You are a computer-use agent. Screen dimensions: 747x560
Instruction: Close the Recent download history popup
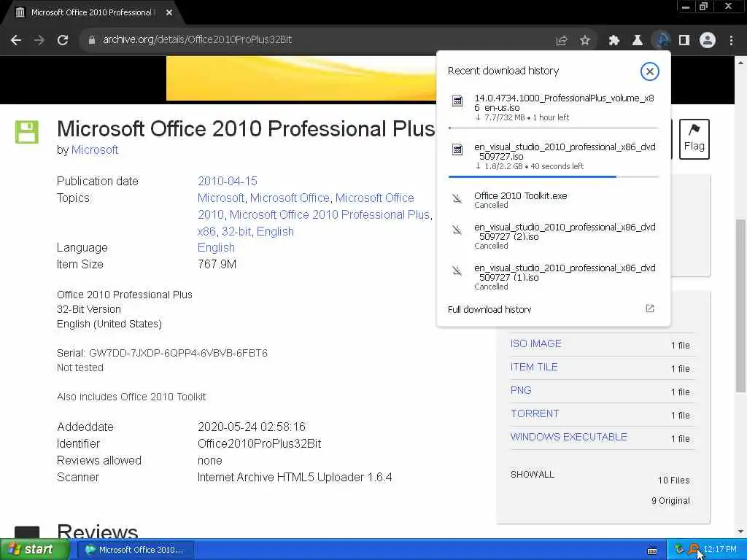tap(649, 71)
